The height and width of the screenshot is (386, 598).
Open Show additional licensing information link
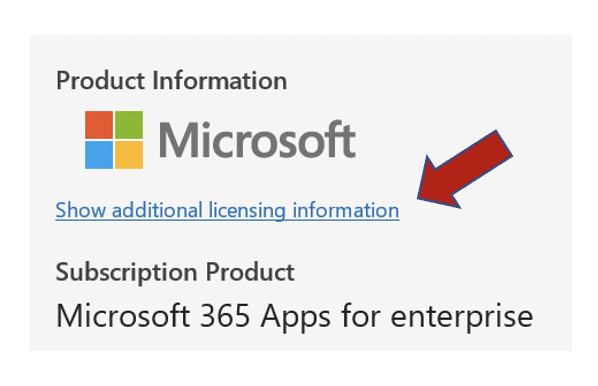(227, 211)
